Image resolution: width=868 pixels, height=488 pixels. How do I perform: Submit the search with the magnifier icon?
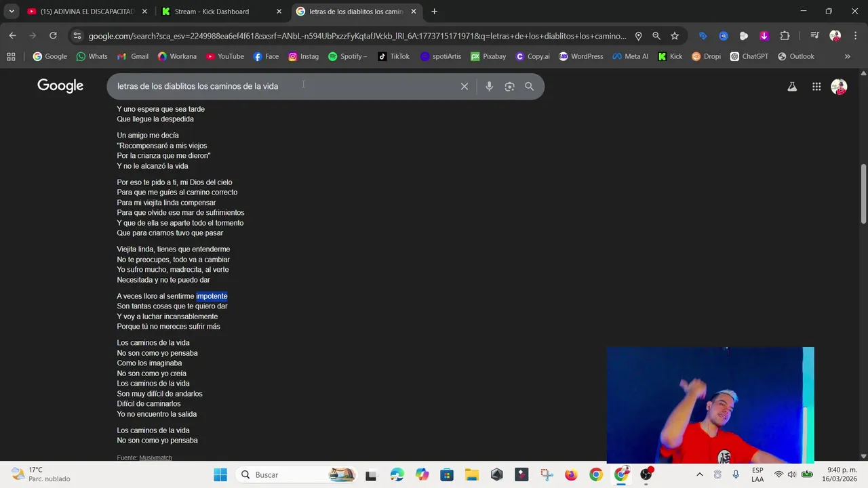(529, 86)
